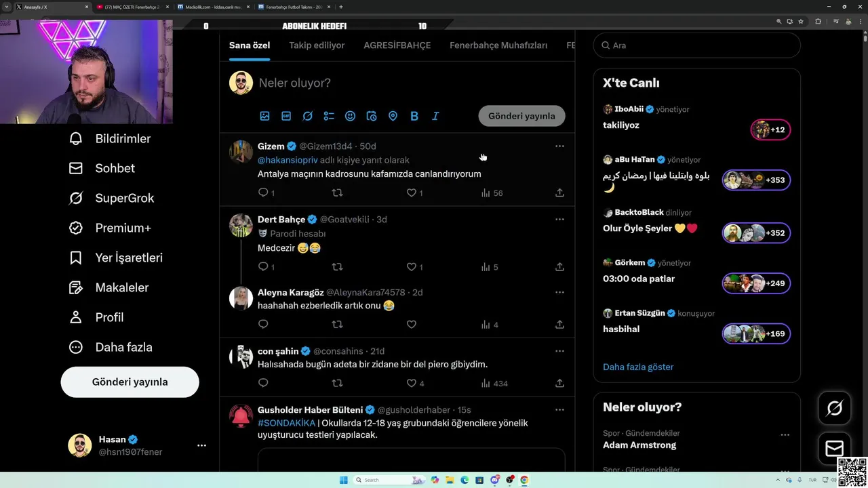
Task: Open SuperGrok from sidebar
Action: pyautogui.click(x=112, y=199)
